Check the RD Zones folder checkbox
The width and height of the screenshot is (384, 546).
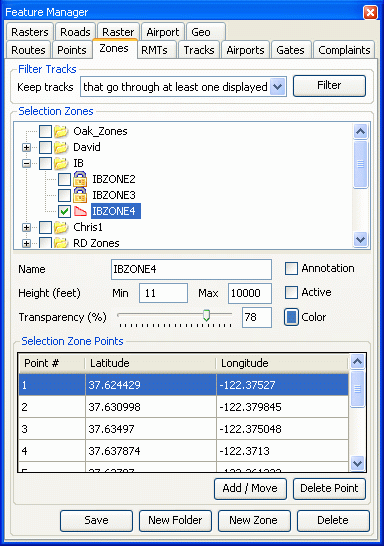pos(45,243)
